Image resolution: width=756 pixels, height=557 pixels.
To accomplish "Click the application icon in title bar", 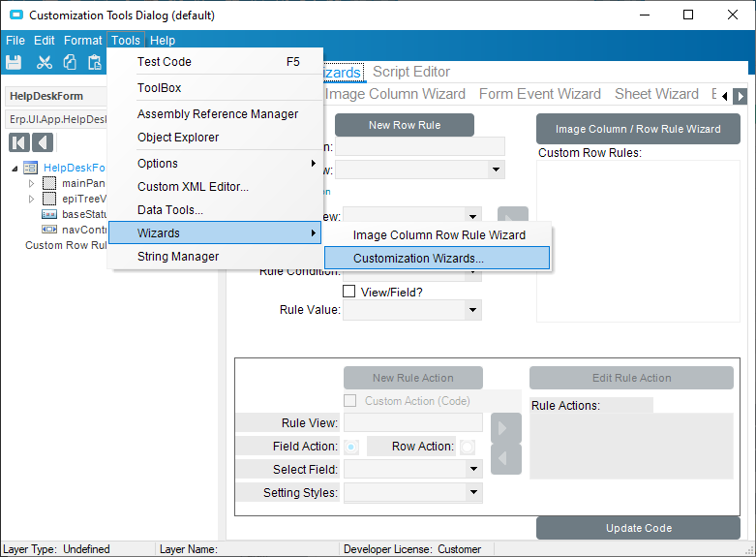I will (16, 15).
